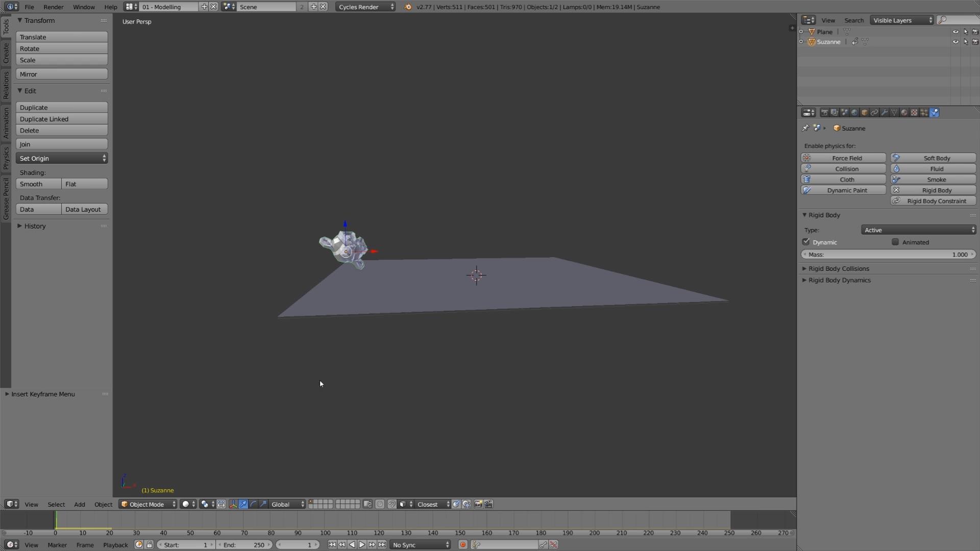Open the Physics properties tab

(x=934, y=113)
